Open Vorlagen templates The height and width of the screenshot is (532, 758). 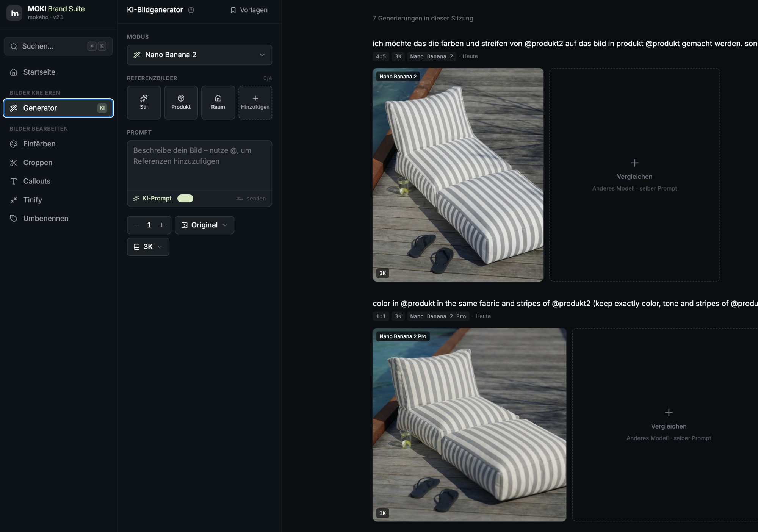pos(249,10)
